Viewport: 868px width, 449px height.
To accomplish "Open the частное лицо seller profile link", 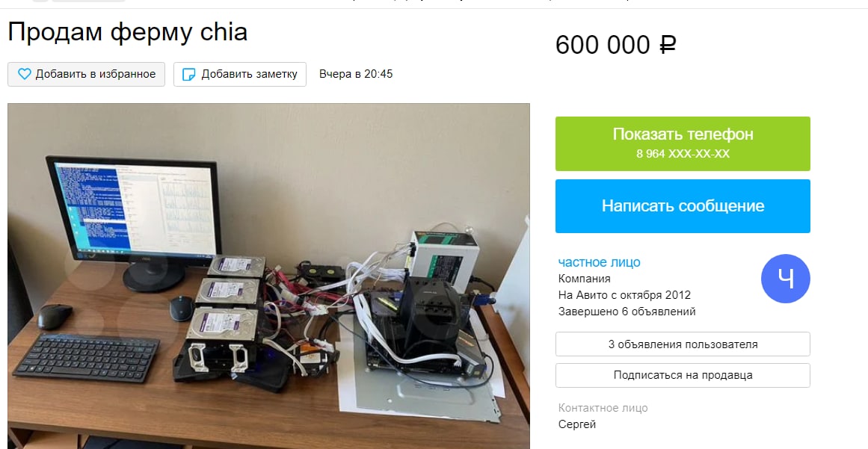I will pyautogui.click(x=599, y=262).
